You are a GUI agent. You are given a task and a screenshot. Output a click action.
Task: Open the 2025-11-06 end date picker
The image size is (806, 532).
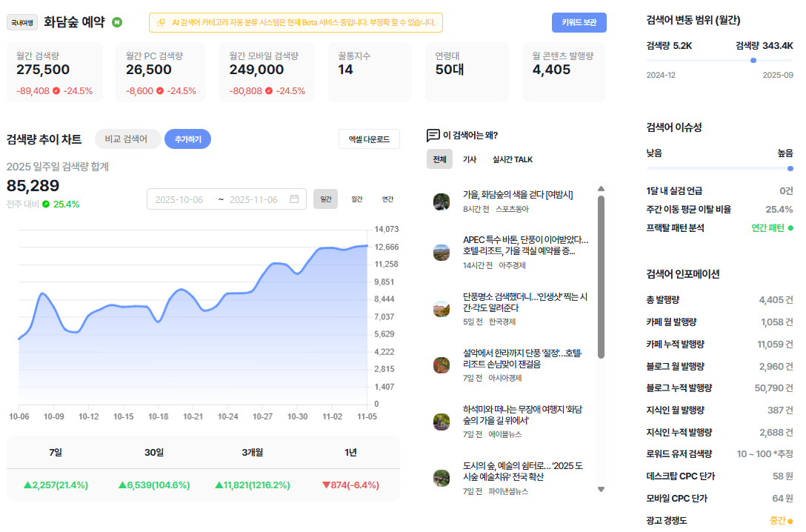pos(253,199)
